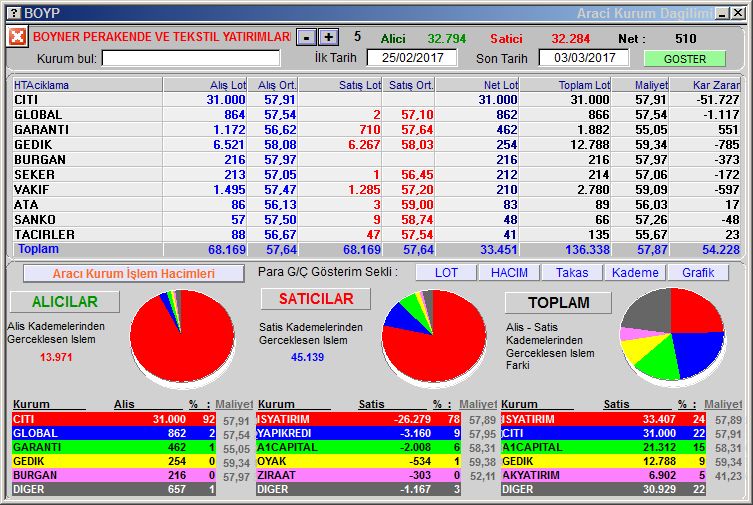Image resolution: width=753 pixels, height=505 pixels.
Task: Click the help question mark icon in title bar
Action: pyautogui.click(x=15, y=13)
